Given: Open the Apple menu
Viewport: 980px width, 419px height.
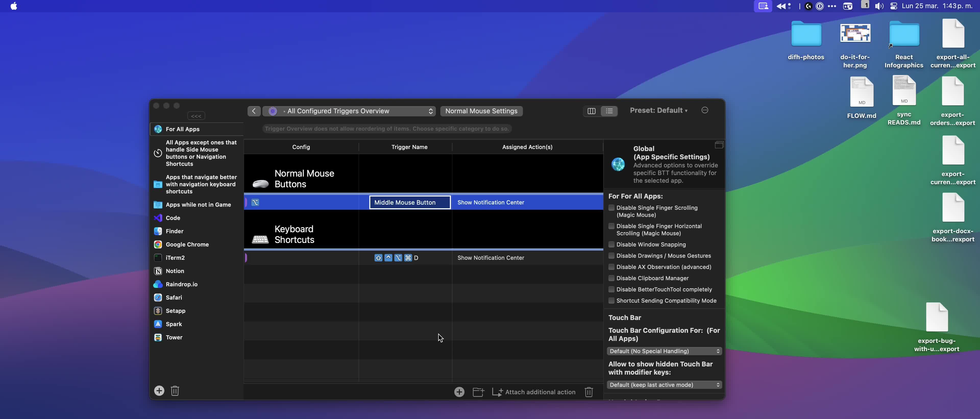Looking at the screenshot, I should tap(14, 6).
